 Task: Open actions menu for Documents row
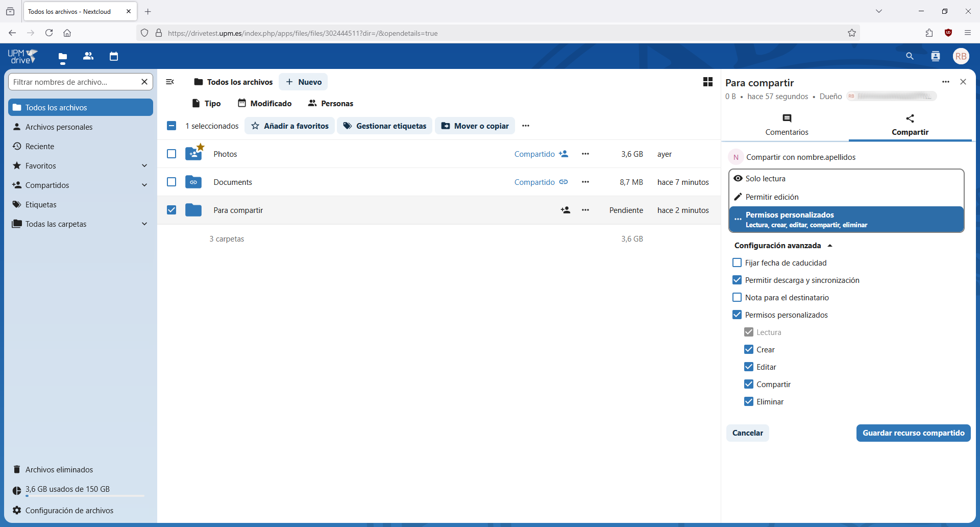585,182
